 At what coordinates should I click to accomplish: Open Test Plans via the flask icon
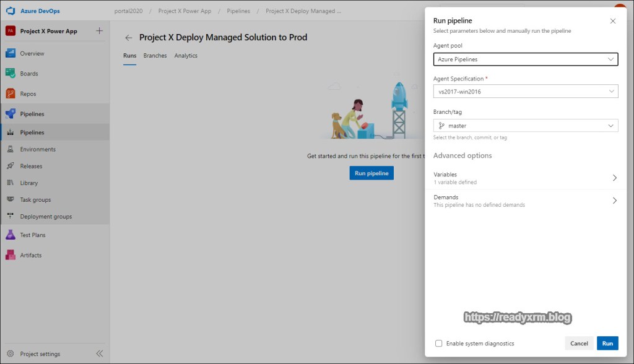tap(10, 235)
